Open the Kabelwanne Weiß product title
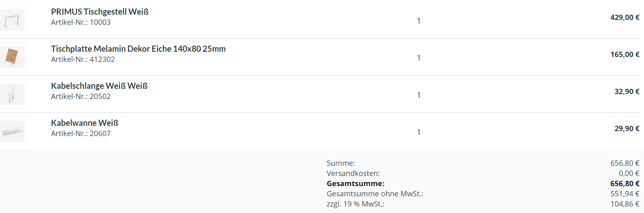 [84, 123]
